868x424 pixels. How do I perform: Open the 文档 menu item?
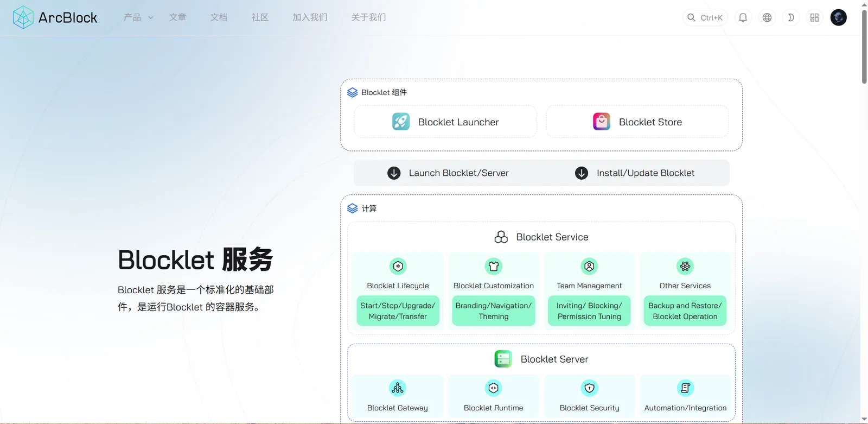[x=219, y=17]
